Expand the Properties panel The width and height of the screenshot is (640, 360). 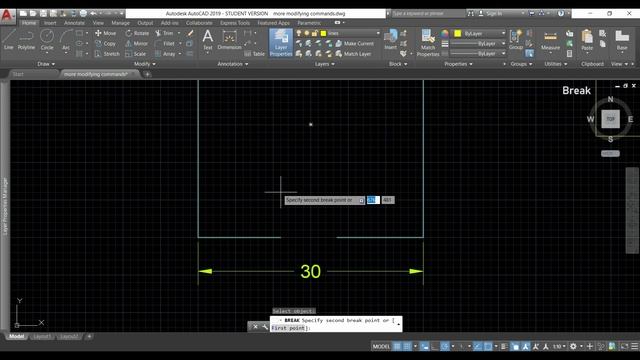click(458, 64)
